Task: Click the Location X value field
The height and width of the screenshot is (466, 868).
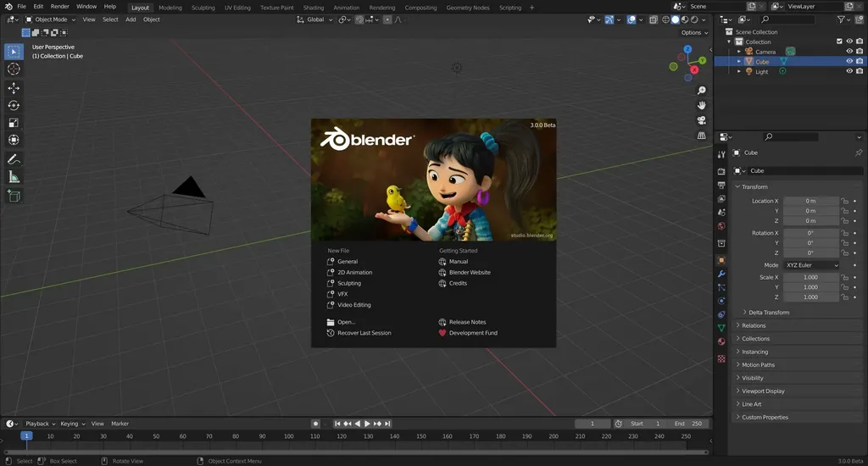Action: (811, 201)
